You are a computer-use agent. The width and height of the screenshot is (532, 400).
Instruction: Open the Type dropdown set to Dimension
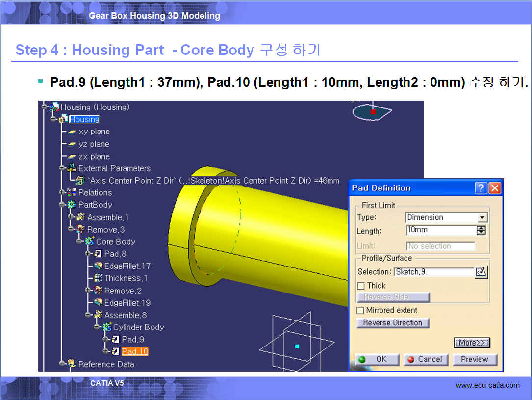pos(482,217)
